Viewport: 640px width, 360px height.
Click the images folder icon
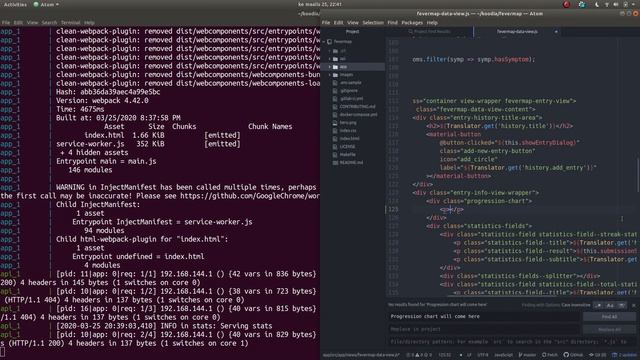336,75
